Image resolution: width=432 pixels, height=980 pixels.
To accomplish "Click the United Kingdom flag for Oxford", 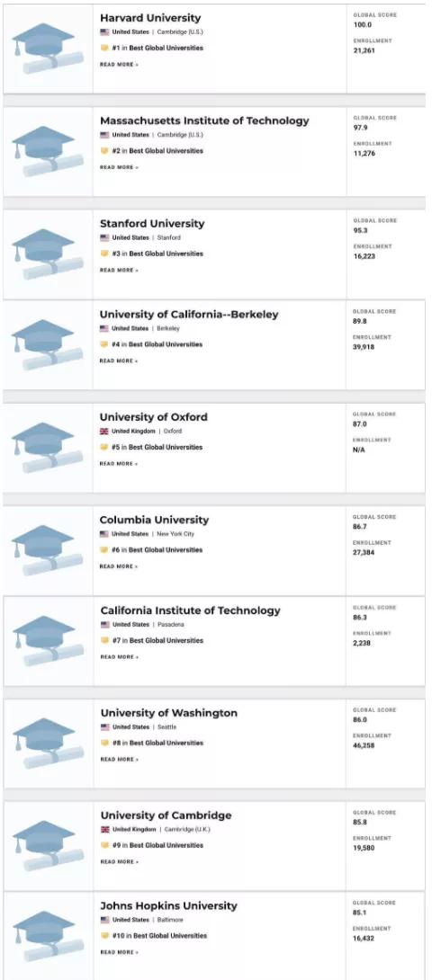I will coord(103,432).
